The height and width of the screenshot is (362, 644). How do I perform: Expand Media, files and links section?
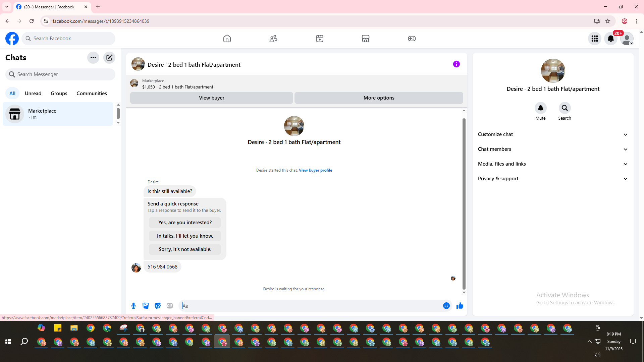553,164
